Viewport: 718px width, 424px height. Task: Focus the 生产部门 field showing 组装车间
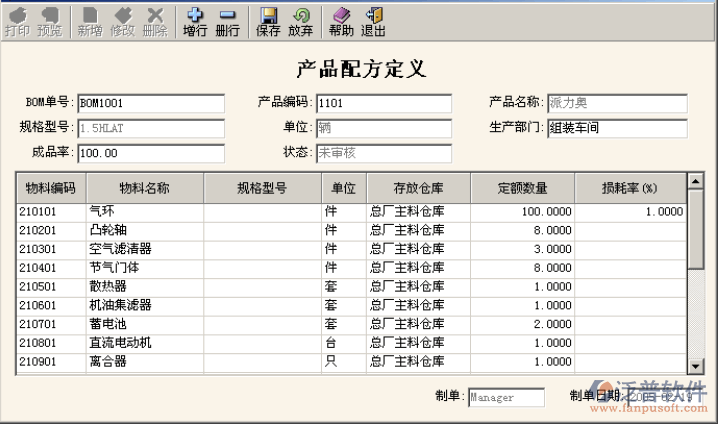click(616, 129)
